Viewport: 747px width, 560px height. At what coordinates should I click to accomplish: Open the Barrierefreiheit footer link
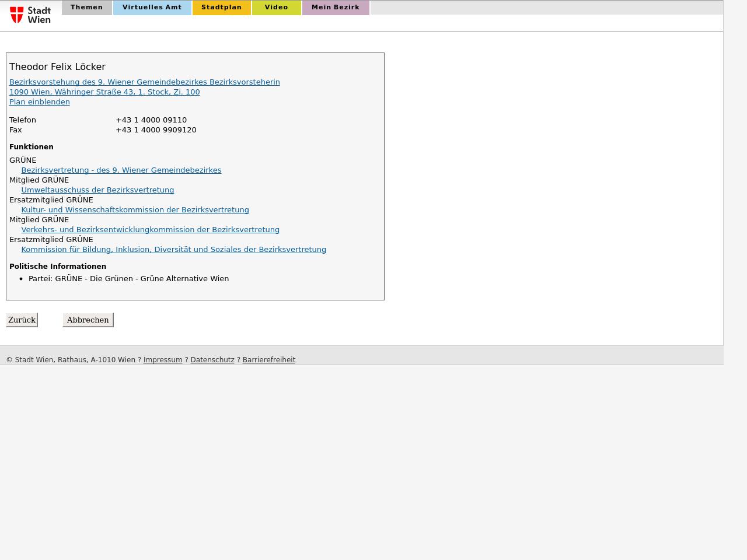pyautogui.click(x=268, y=360)
